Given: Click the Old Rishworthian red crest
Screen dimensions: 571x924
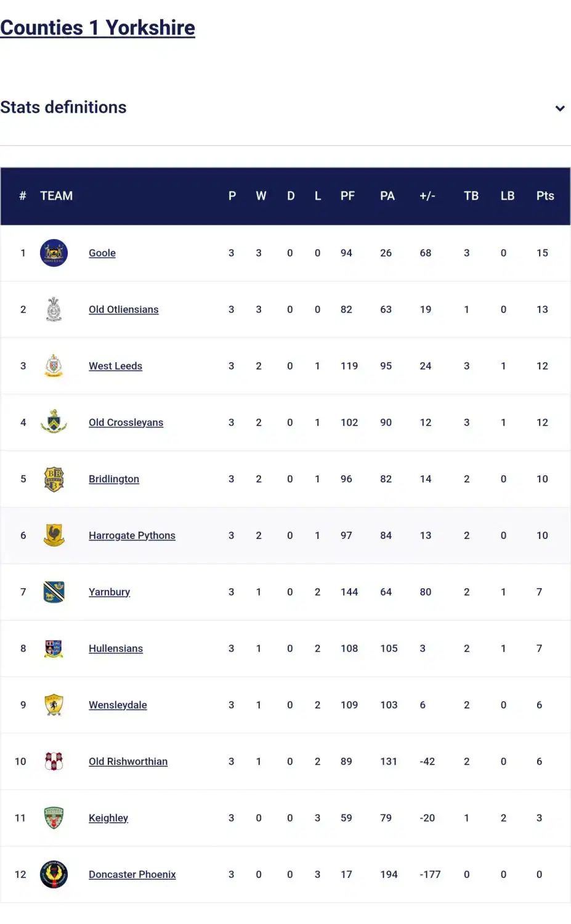Looking at the screenshot, I should [54, 761].
